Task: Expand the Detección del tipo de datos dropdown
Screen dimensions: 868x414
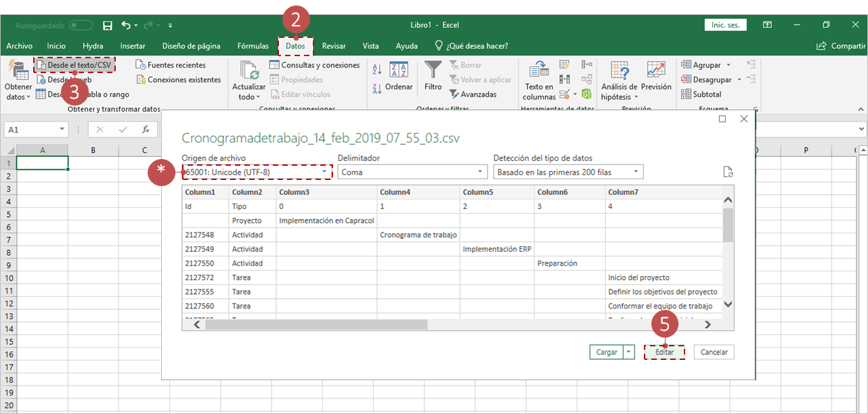Action: (569, 171)
